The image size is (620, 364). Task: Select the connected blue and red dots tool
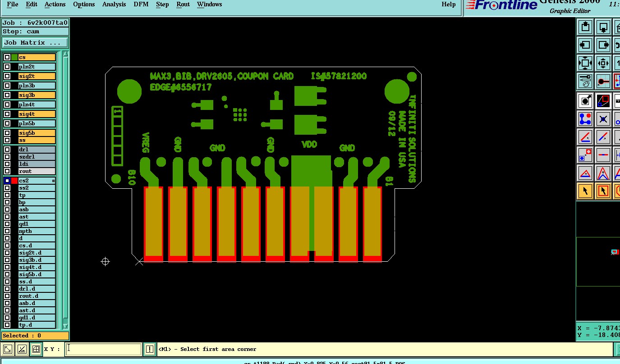585,119
